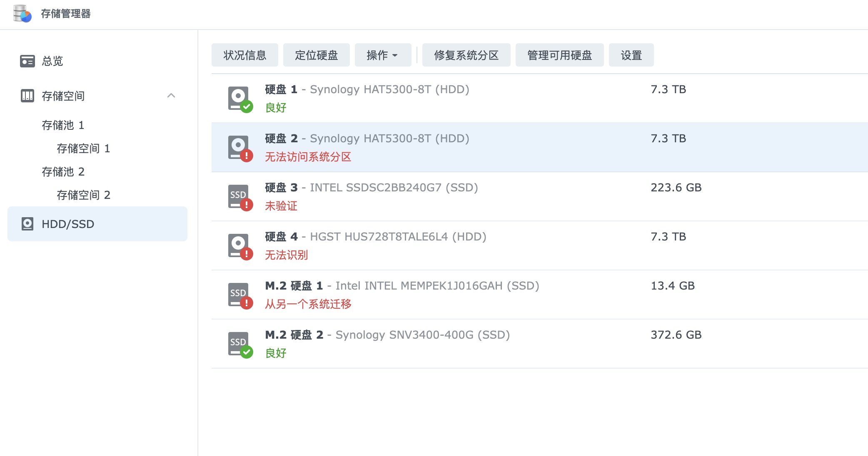The width and height of the screenshot is (868, 456).
Task: Click the 从另一个系统迁移 status text
Action: 308,304
